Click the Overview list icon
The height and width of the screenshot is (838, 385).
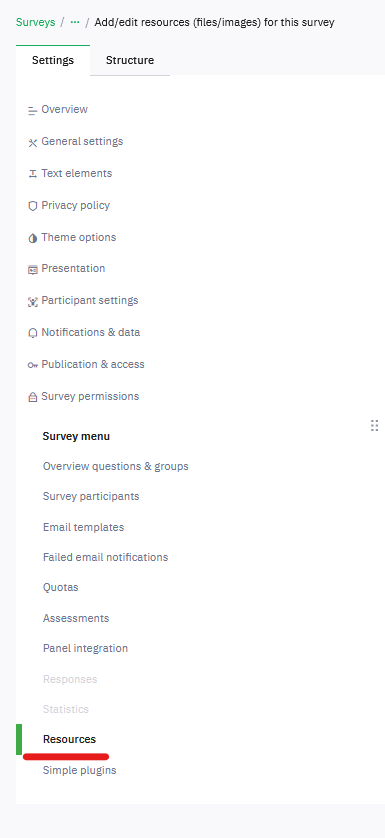(33, 111)
